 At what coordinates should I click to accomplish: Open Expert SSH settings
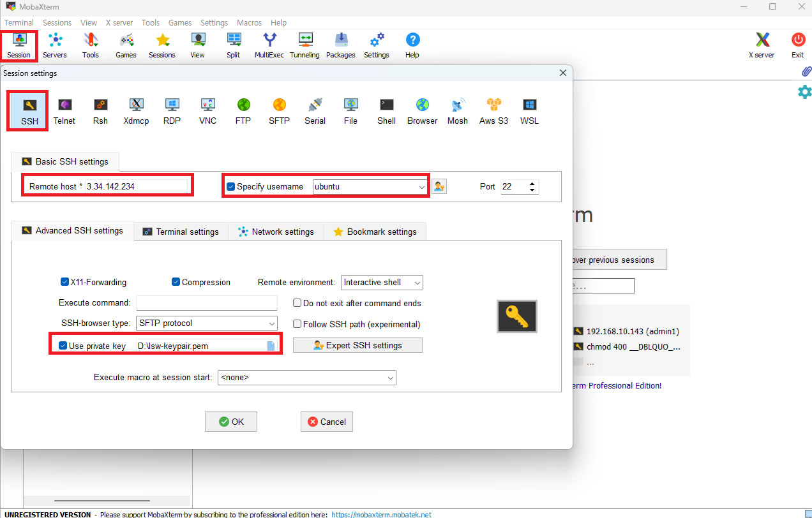pos(357,345)
